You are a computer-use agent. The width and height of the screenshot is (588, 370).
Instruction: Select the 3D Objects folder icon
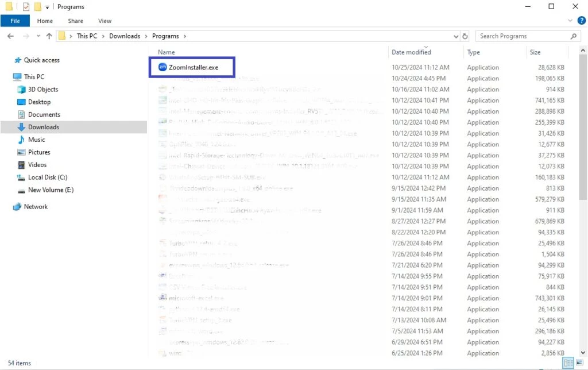[x=22, y=90]
